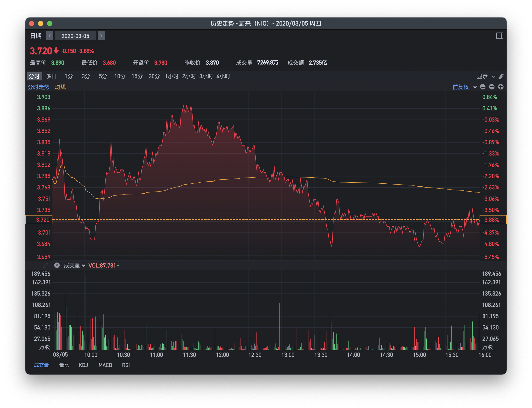Click the 3.903 top price axis label
Image resolution: width=532 pixels, height=408 pixels.
point(43,97)
